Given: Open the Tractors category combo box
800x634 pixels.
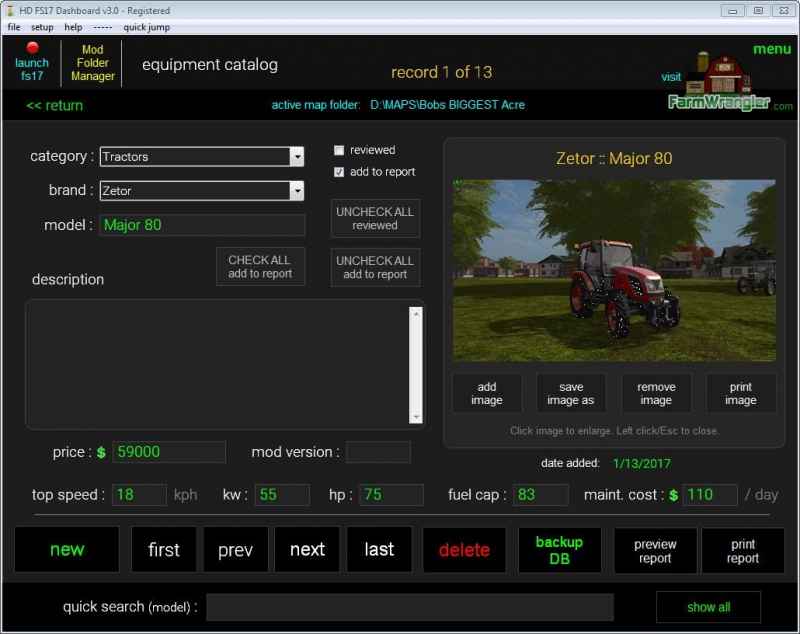Looking at the screenshot, I should pos(202,157).
